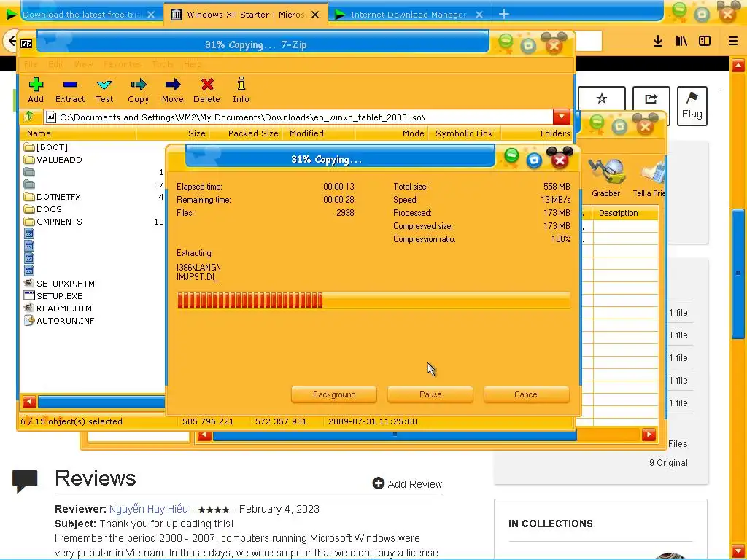Click the Copy toolbar icon in 7-Zip
The height and width of the screenshot is (560, 747).
click(x=138, y=90)
